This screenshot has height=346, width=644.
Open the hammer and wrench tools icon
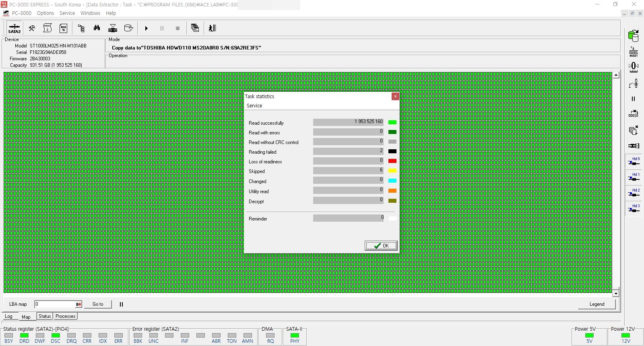[32, 28]
